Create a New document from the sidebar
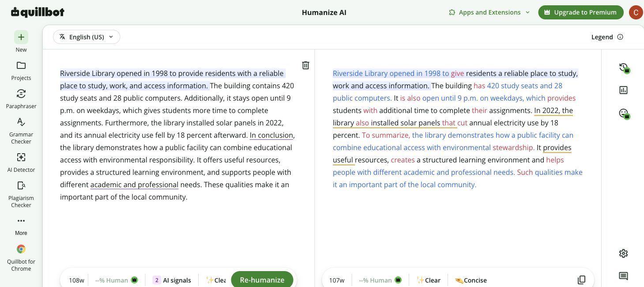Image resolution: width=644 pixels, height=287 pixels. pos(21,42)
